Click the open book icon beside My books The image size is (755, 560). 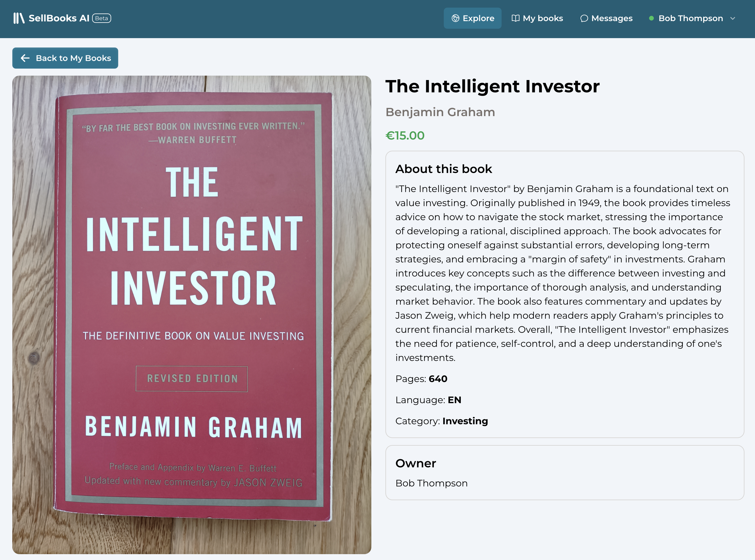[516, 18]
